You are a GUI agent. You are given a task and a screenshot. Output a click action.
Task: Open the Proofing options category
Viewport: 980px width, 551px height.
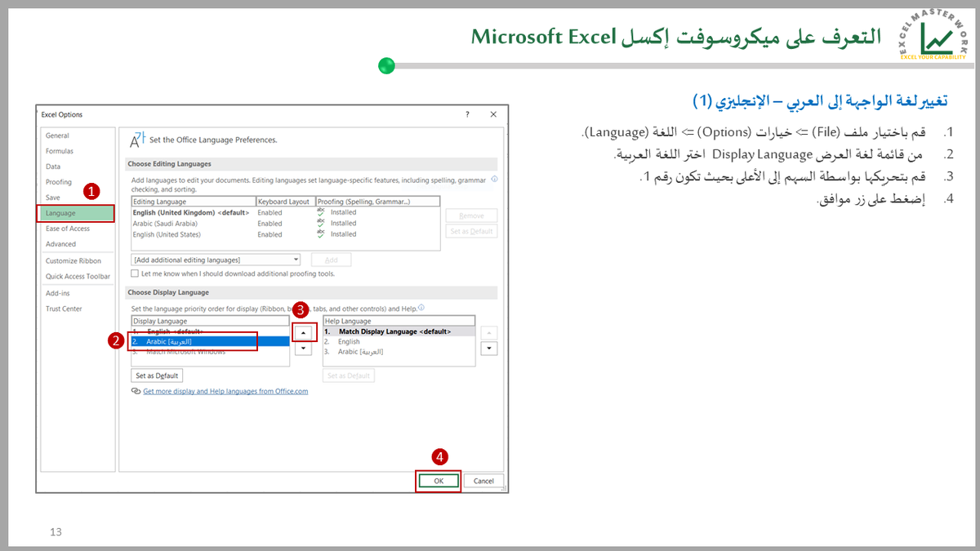tap(78, 182)
